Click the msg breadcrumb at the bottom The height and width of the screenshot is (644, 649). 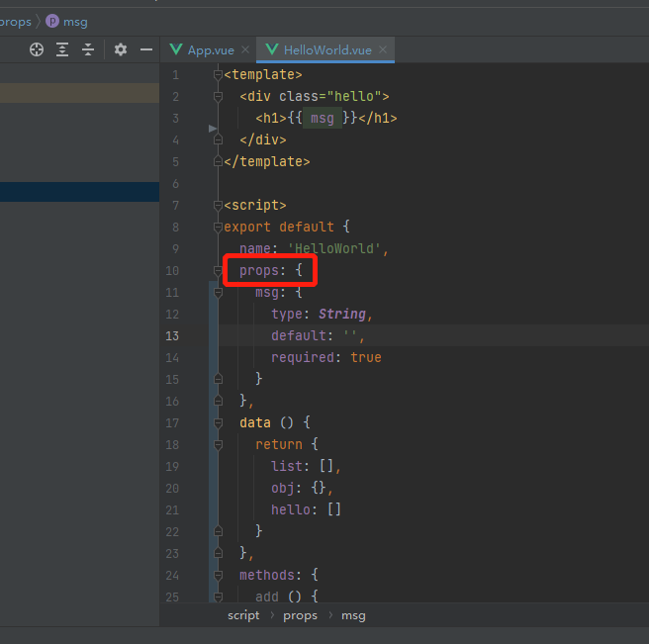pyautogui.click(x=353, y=616)
